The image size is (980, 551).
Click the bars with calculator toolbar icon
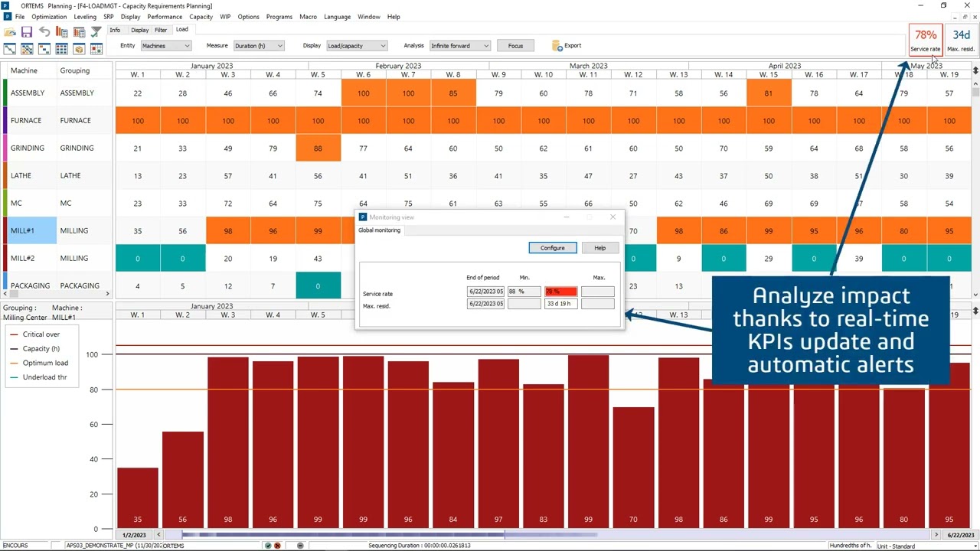click(62, 32)
